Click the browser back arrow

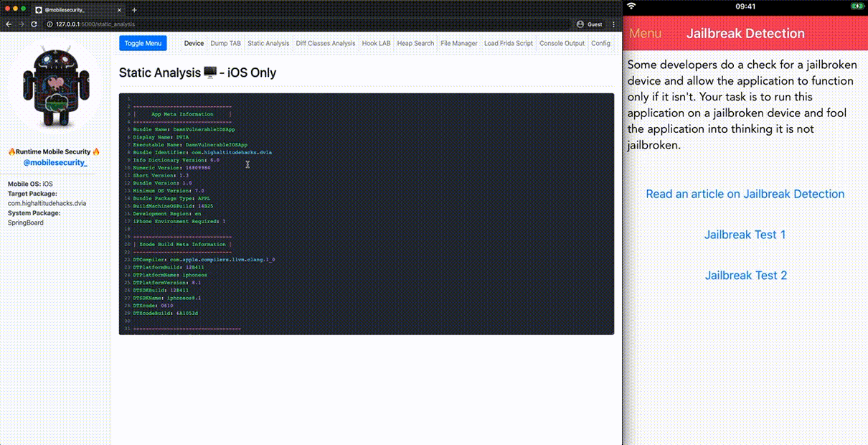tap(9, 24)
